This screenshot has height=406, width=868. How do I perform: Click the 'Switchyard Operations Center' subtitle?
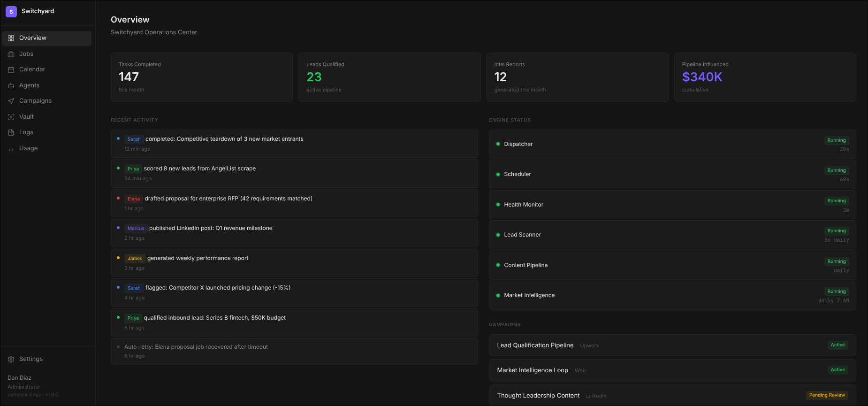pos(154,32)
